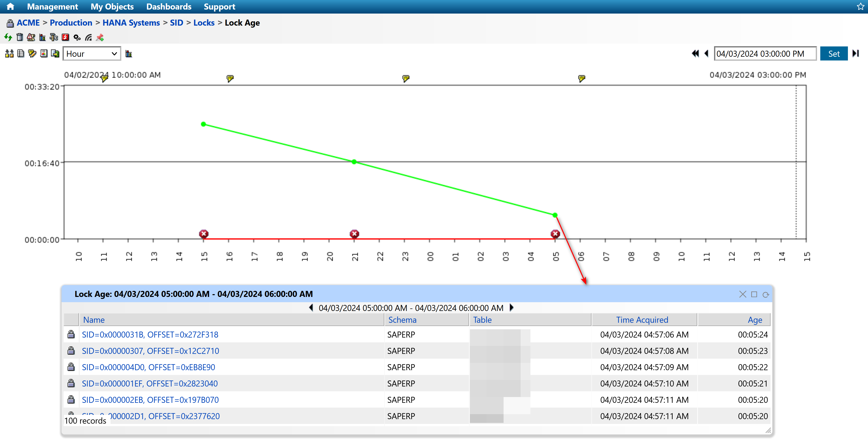
Task: Click the HANA Systems breadcrumb link
Action: (x=131, y=23)
